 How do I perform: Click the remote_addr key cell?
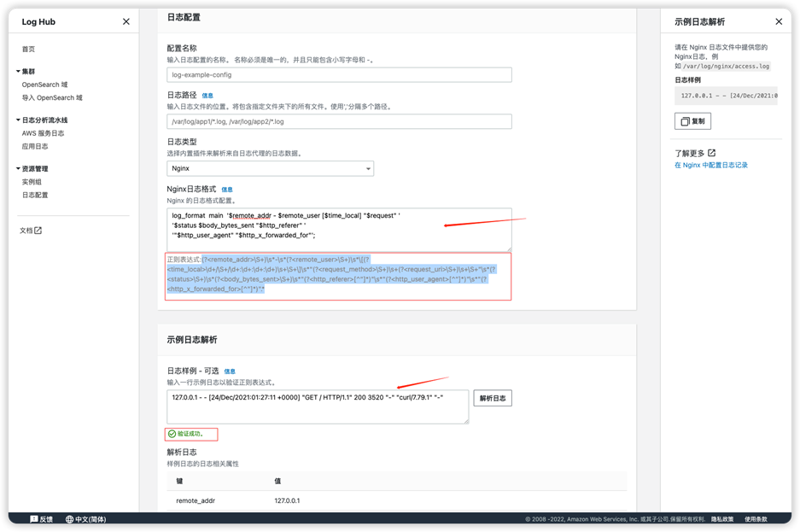196,501
